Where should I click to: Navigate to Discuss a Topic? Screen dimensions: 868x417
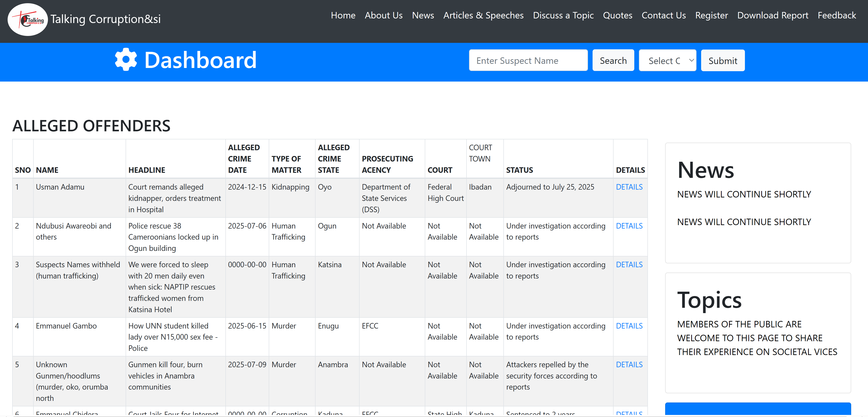click(563, 15)
